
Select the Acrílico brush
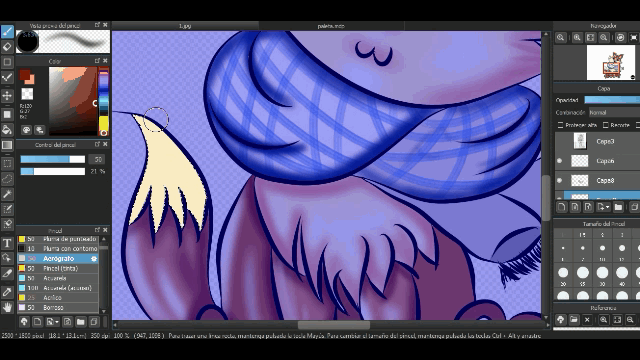pyautogui.click(x=58, y=298)
